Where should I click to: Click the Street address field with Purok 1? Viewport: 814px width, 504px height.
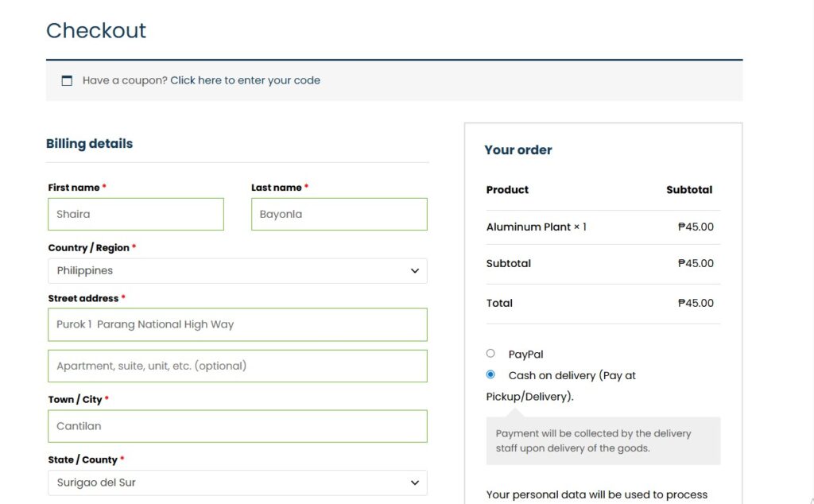(237, 324)
